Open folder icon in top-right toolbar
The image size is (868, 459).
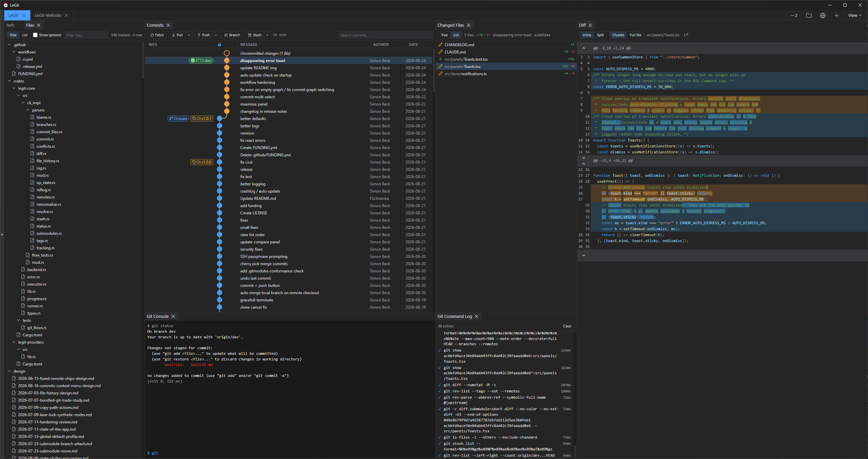pyautogui.click(x=809, y=15)
